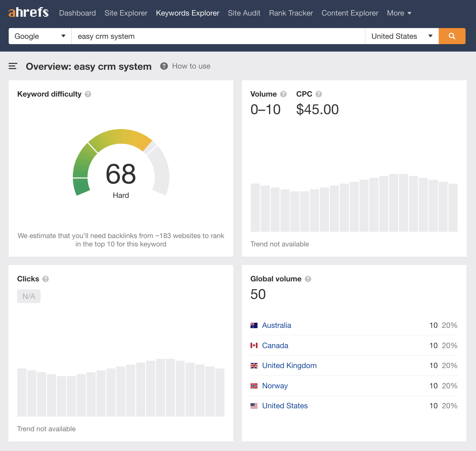This screenshot has width=476, height=451.
Task: Click the Keyword difficulty help icon
Action: point(88,94)
